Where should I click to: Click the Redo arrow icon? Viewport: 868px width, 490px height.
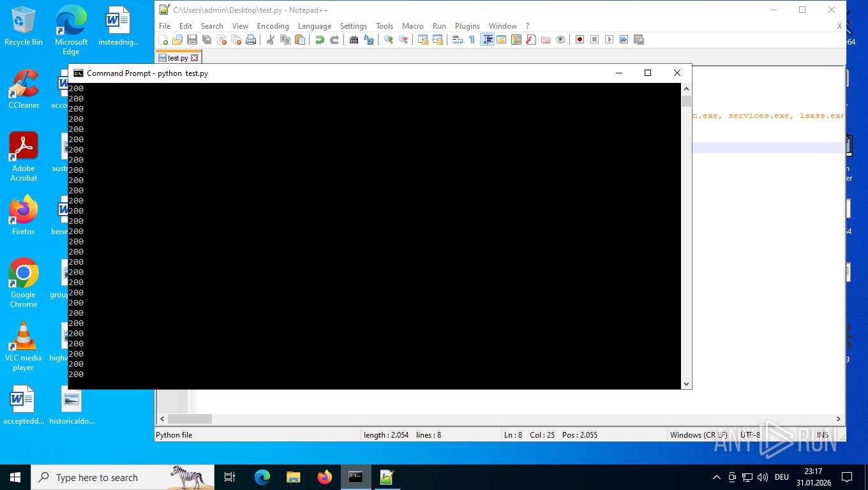point(334,40)
